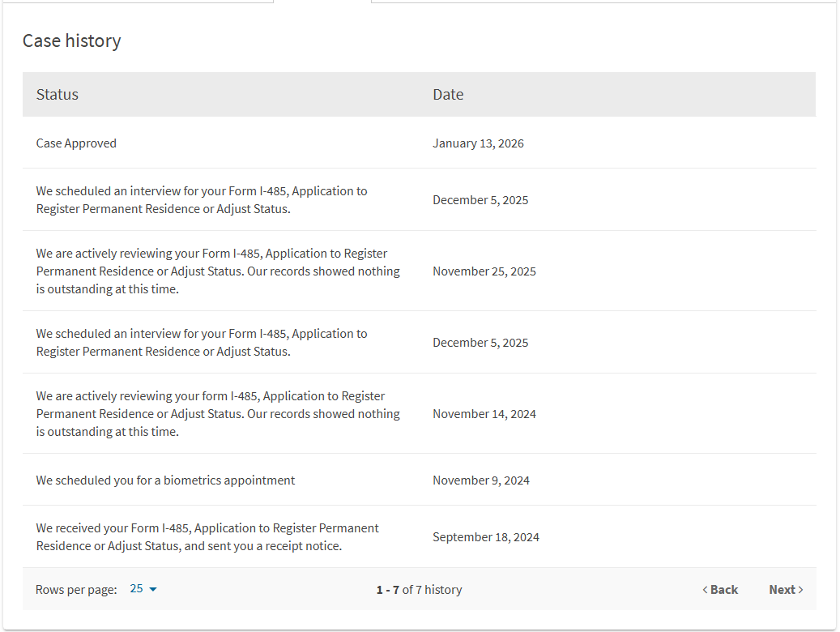Viewport: 840px width, 632px height.
Task: Click the January 13, 2026 date
Action: point(478,143)
